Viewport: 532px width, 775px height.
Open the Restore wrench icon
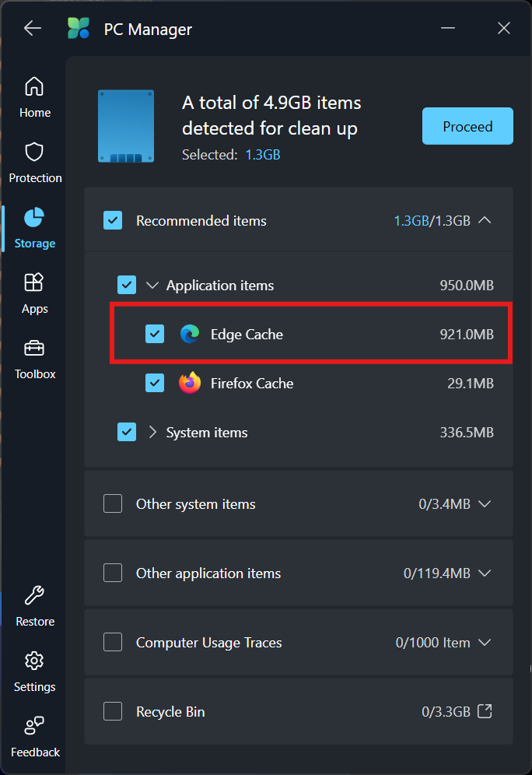(34, 596)
